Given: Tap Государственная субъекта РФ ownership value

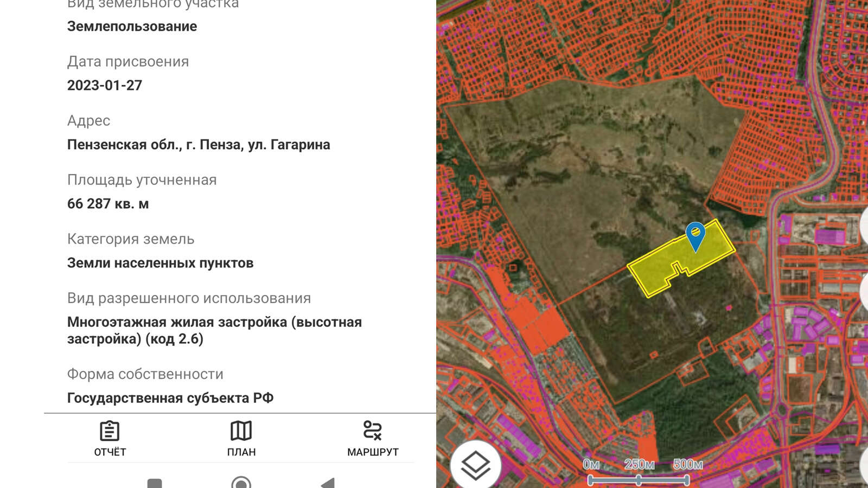Looking at the screenshot, I should click(x=170, y=398).
